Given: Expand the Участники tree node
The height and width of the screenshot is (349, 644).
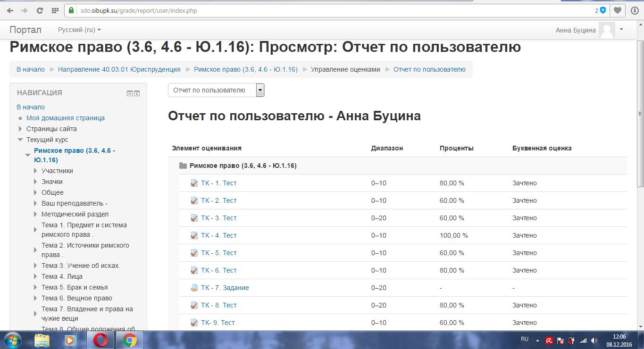Looking at the screenshot, I should click(x=35, y=171).
